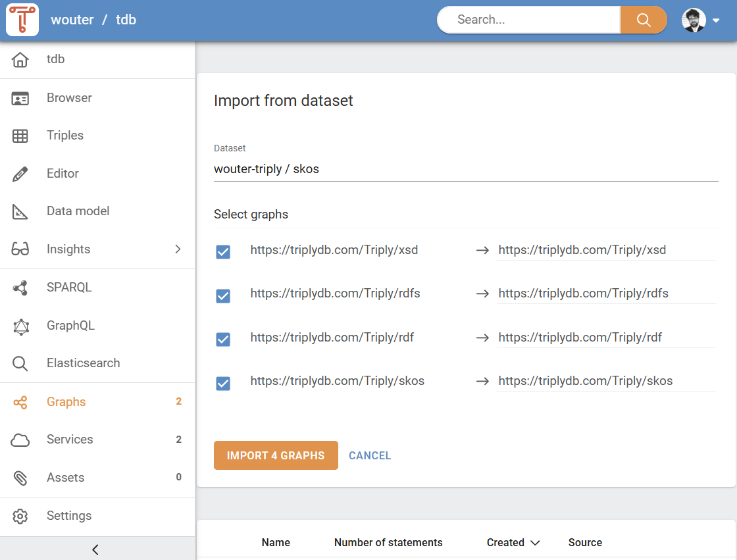Uncheck the Triply/rdf graph checkbox
This screenshot has width=737, height=560.
pyautogui.click(x=223, y=340)
